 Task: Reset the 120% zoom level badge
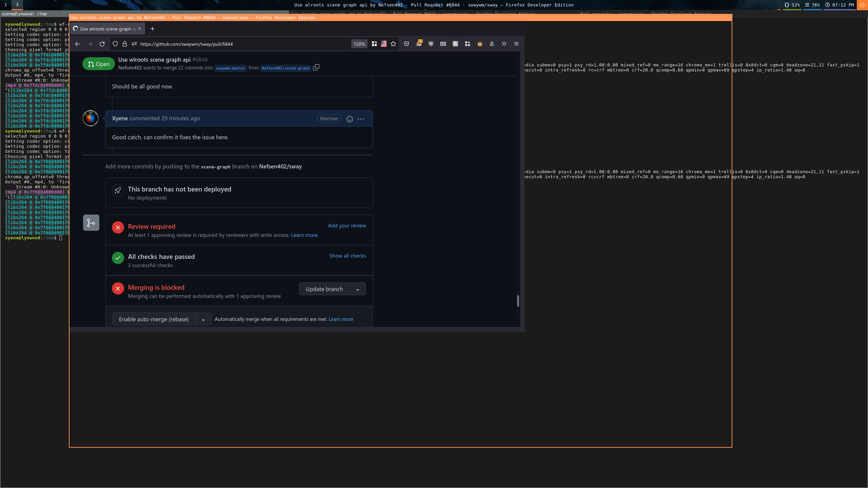[x=359, y=44]
